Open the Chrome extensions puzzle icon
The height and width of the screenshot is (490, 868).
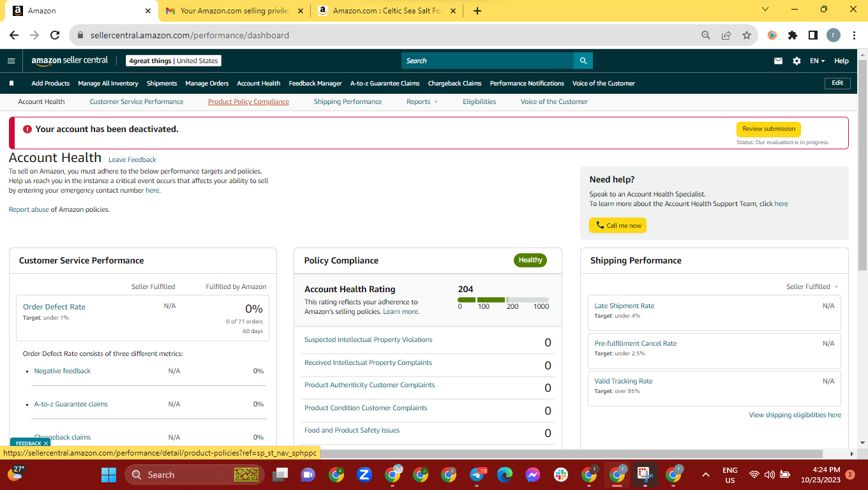click(x=793, y=36)
